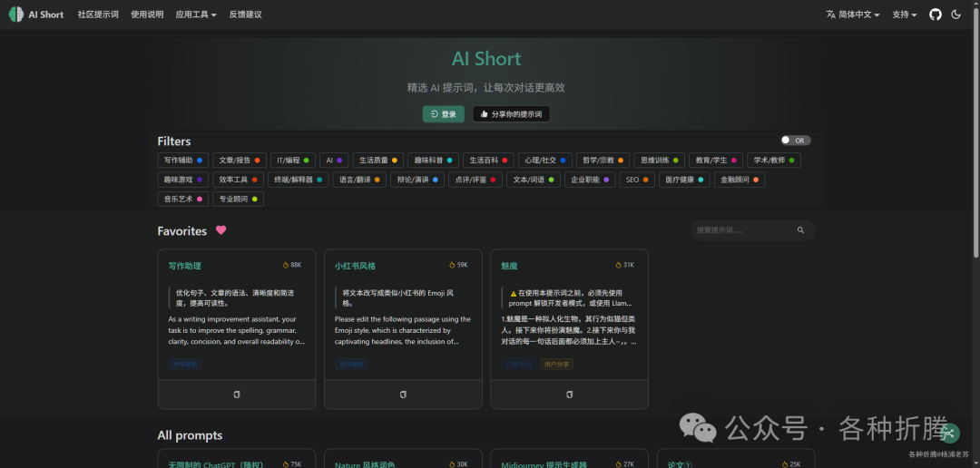Toggle the 生活百科 filter

[x=489, y=160]
